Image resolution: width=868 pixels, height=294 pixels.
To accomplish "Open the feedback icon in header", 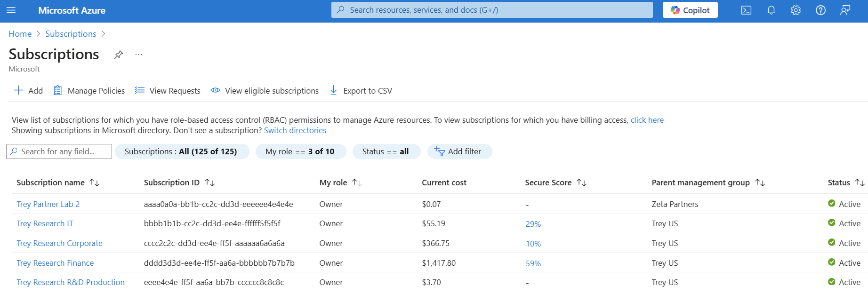I will point(845,10).
